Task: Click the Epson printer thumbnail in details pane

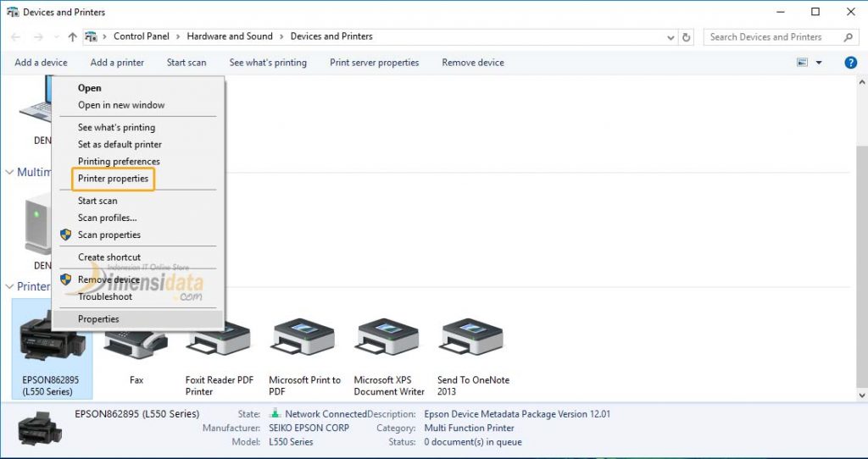Action: click(x=40, y=429)
